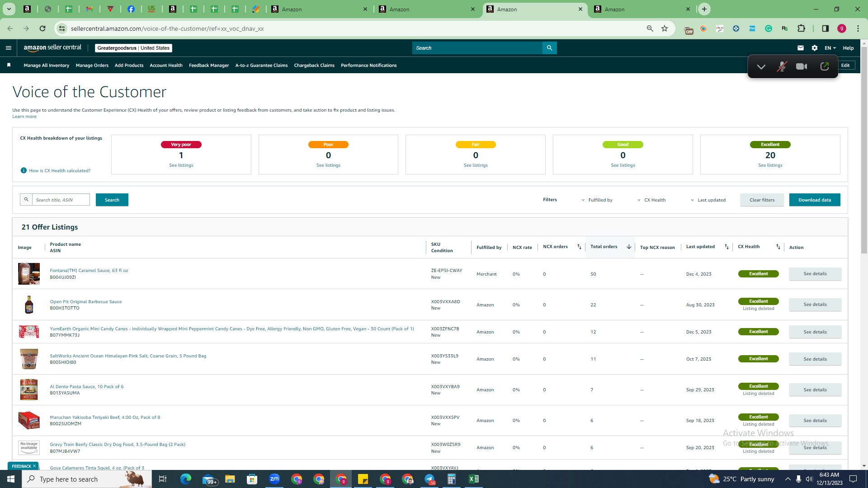Viewport: 868px width, 488px height.
Task: Open the Last updated filter dropdown
Action: click(708, 200)
